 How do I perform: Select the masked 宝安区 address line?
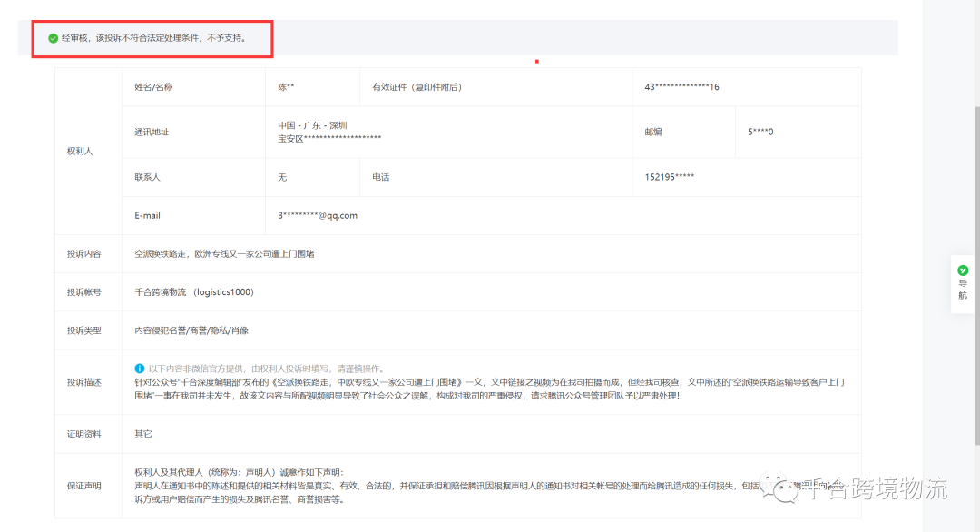coord(329,139)
